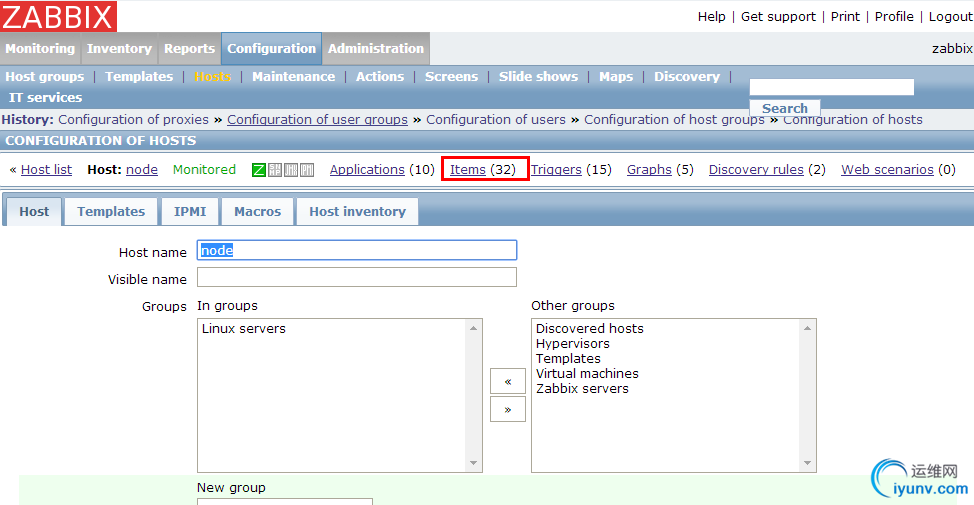Click In groups list scroll down arrow

tap(473, 463)
